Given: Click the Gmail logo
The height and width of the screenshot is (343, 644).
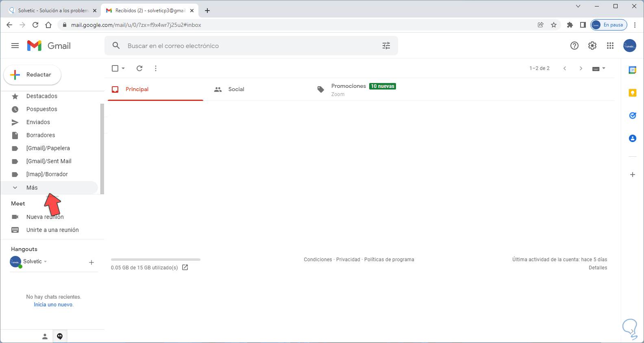Looking at the screenshot, I should tap(49, 46).
